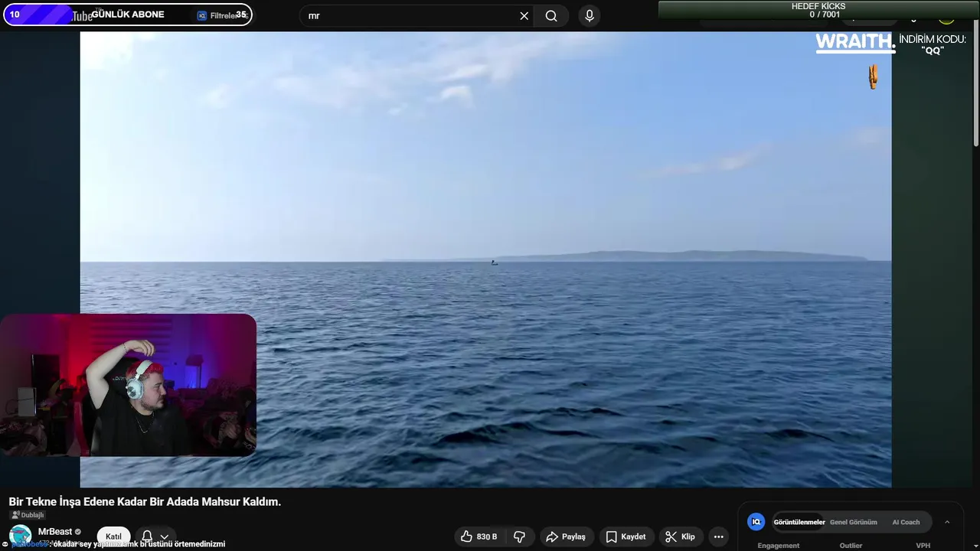Screen dimensions: 980x551
Task: Switch to Genel Görünüm tab
Action: pos(853,522)
